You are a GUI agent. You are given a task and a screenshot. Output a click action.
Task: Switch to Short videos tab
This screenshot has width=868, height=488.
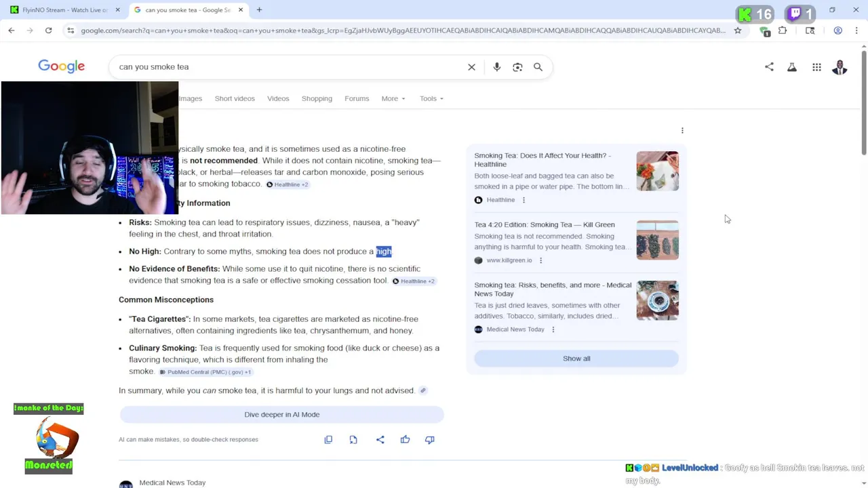235,98
